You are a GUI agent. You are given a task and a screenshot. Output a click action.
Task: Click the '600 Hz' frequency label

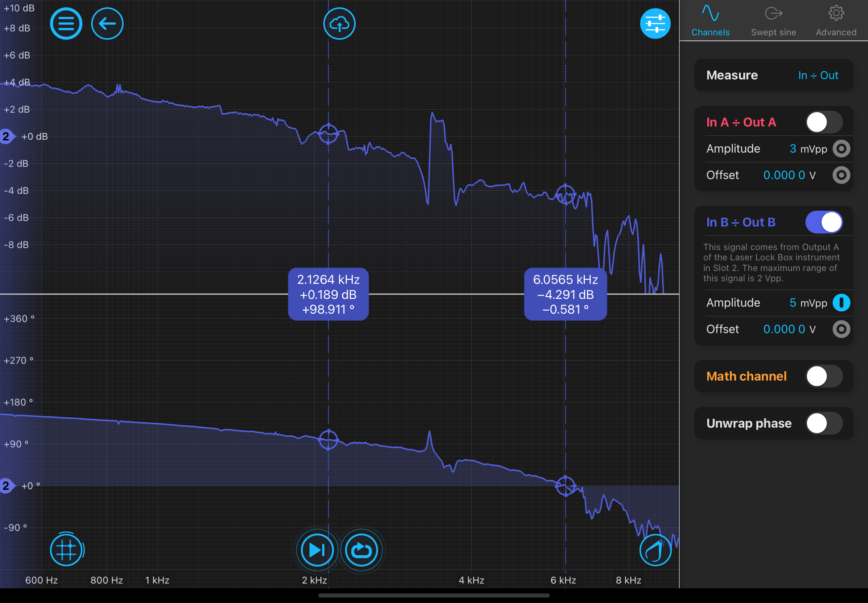pos(42,580)
